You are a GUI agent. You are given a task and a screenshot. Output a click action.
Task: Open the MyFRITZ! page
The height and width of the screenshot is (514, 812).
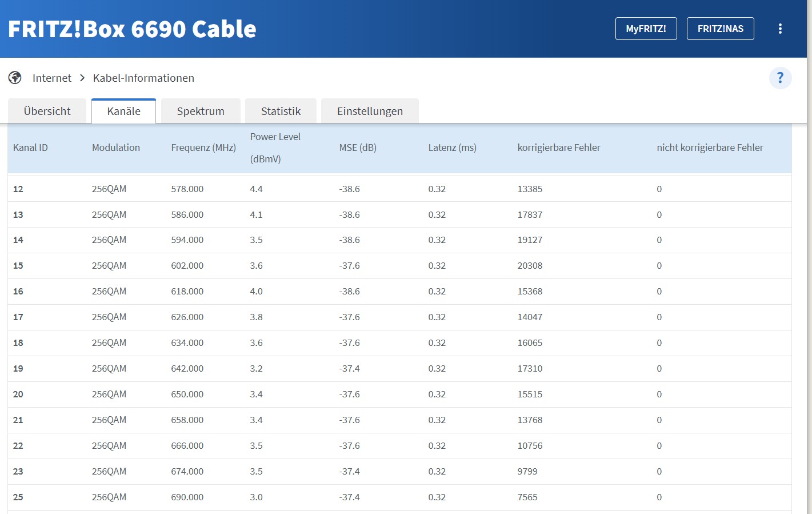coord(646,29)
